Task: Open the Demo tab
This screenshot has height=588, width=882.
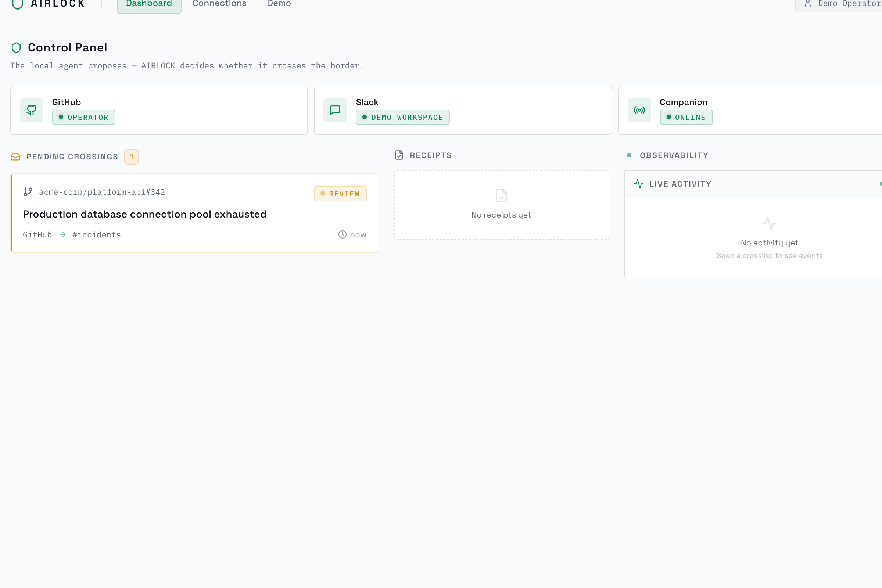Action: (279, 4)
